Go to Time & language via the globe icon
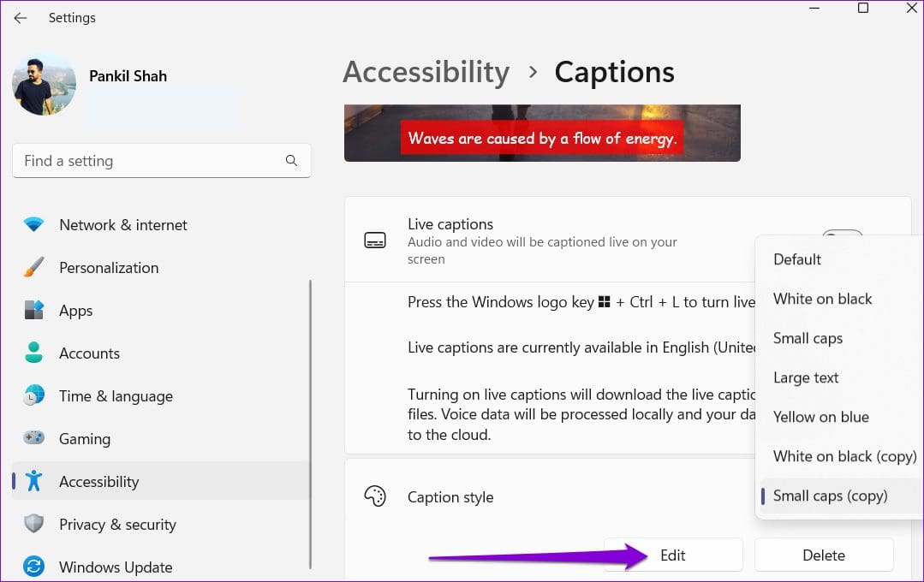924x582 pixels. click(x=34, y=395)
